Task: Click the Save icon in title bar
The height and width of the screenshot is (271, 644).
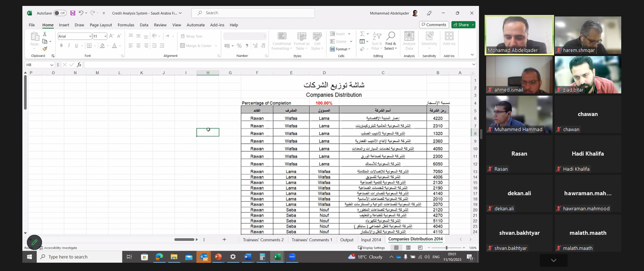Action: point(73,13)
